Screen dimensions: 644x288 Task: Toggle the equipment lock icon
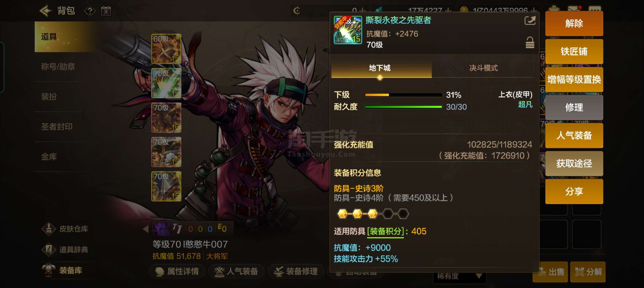[x=530, y=43]
